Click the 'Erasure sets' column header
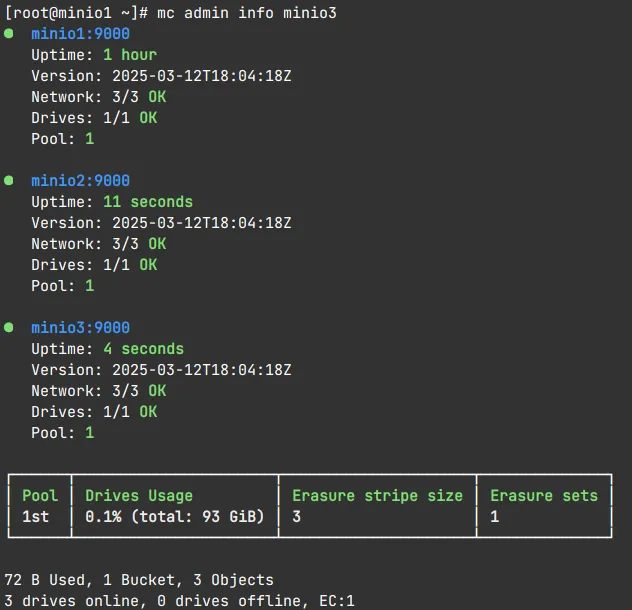 (544, 495)
